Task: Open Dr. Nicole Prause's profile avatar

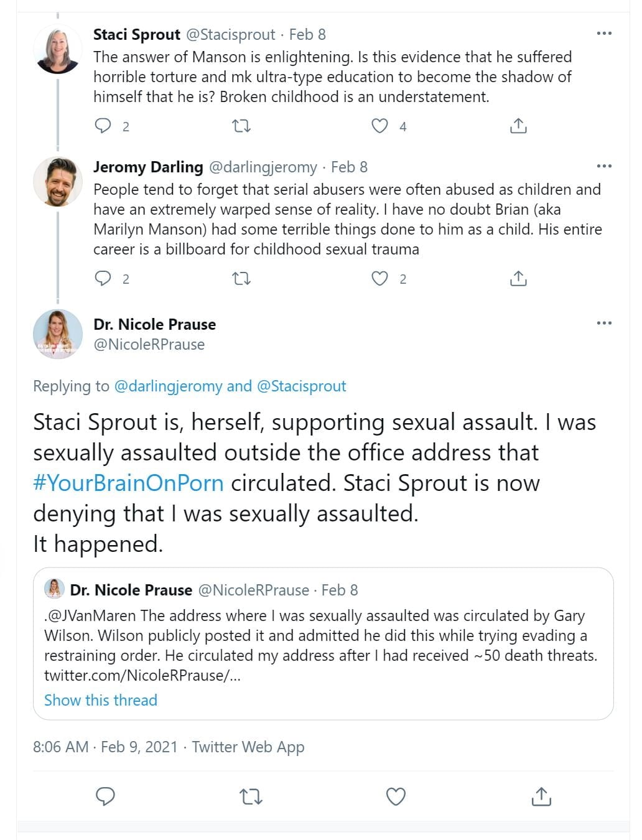Action: [57, 334]
